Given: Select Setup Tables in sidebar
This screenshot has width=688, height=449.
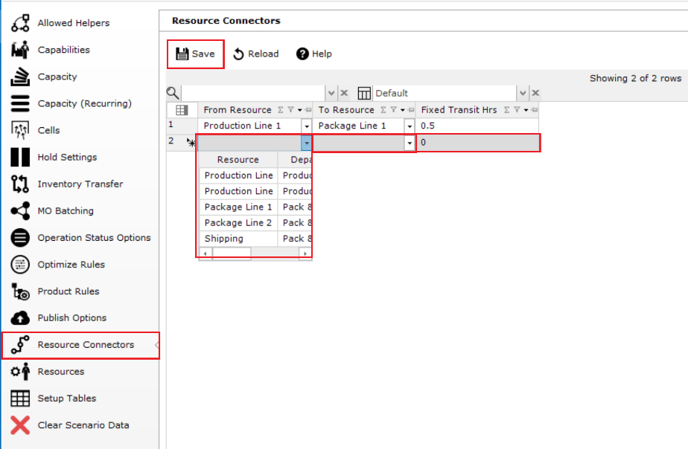Looking at the screenshot, I should pyautogui.click(x=67, y=399).
